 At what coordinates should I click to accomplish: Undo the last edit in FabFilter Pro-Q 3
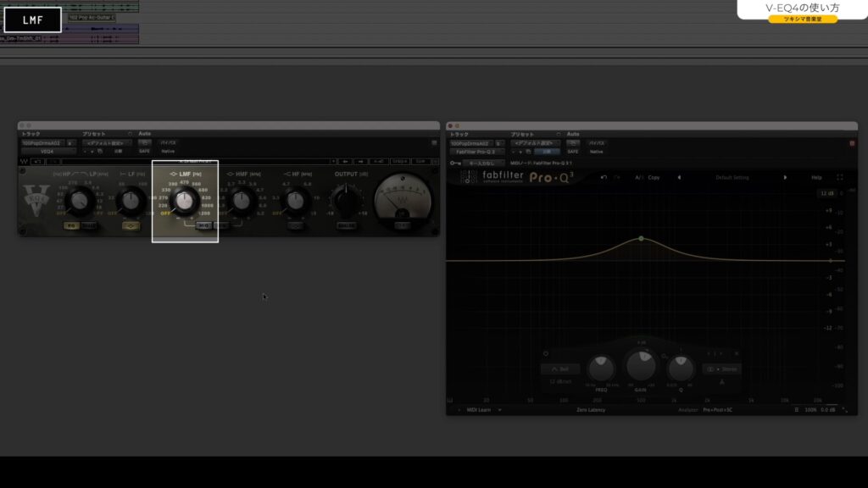click(x=604, y=178)
